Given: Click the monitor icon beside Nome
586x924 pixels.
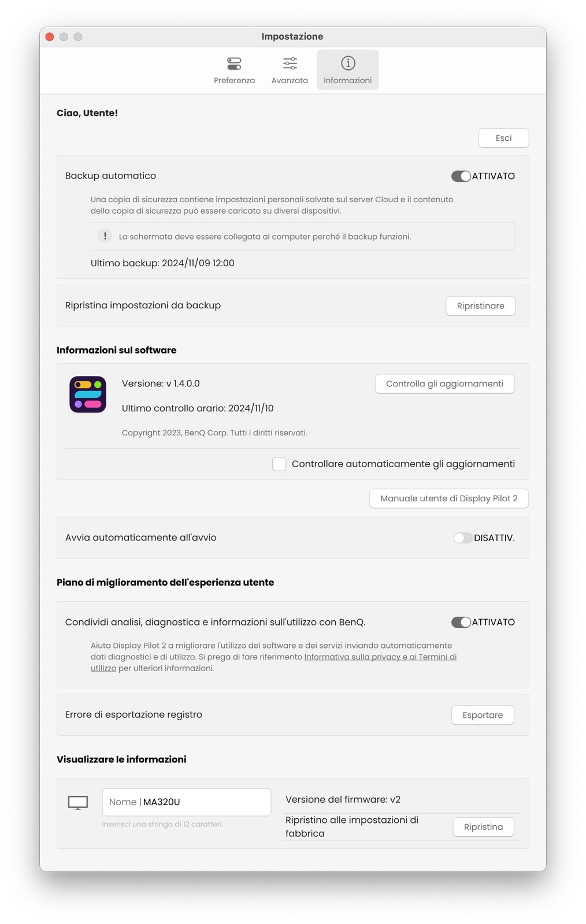Looking at the screenshot, I should 78,802.
